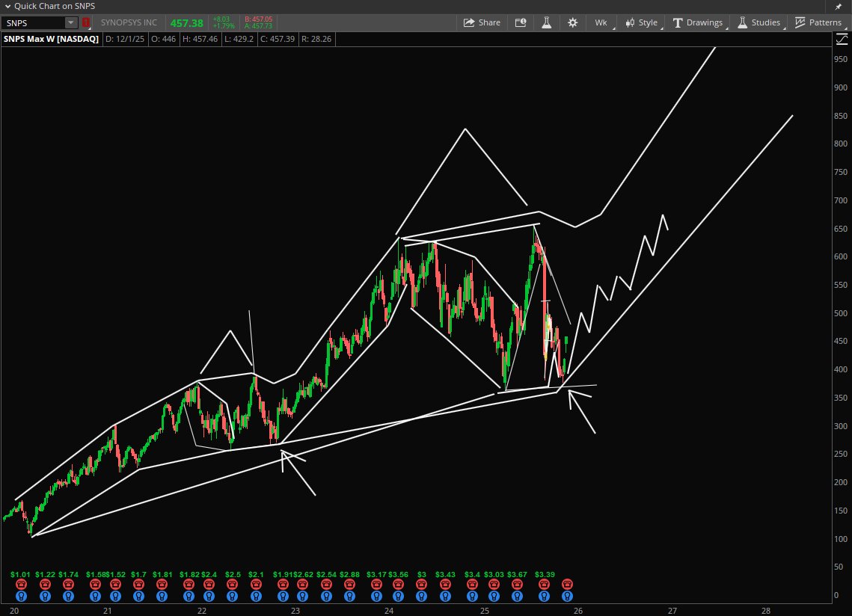Screen dimensions: 852x616
Task: Click the blue earnings bulb under $2.54
Action: pos(326,597)
